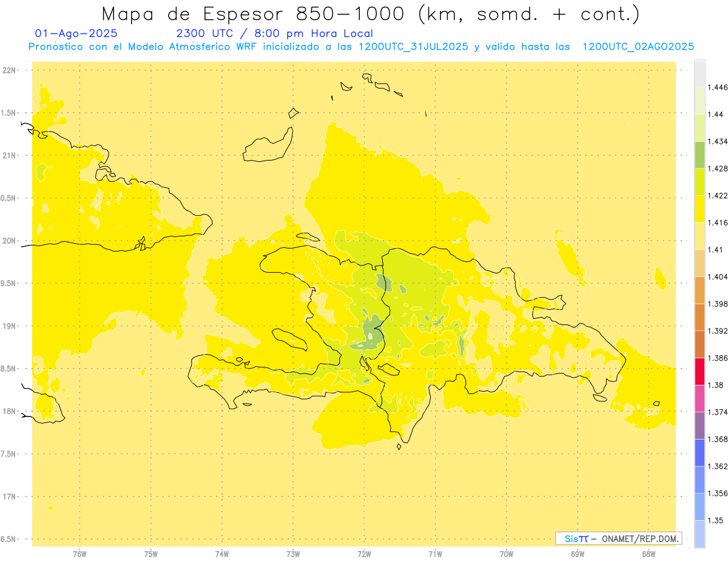Viewport: 728px width, 562px height.
Task: Click the "22N" latitude axis label
Action: pos(9,70)
